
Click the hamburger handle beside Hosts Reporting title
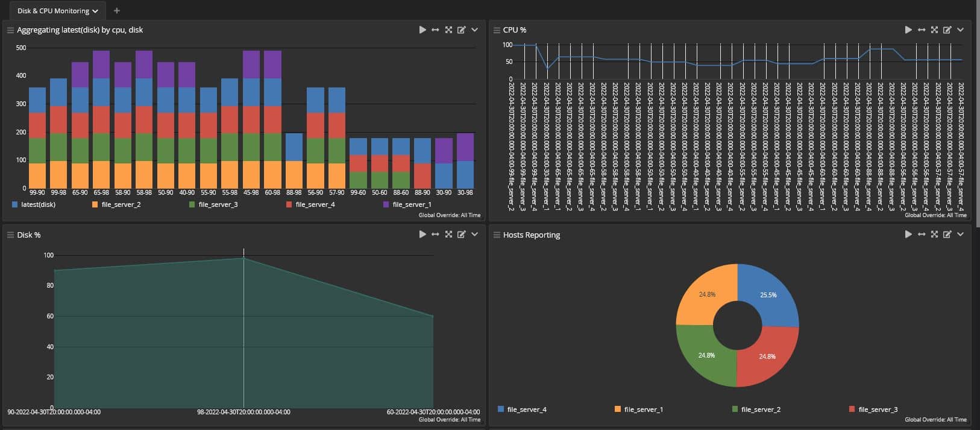pyautogui.click(x=496, y=235)
